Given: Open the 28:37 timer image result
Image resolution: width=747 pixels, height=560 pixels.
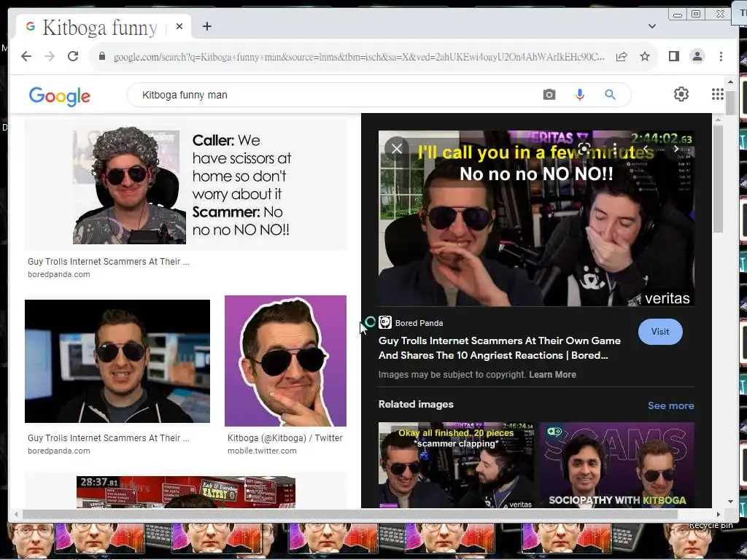Looking at the screenshot, I should pyautogui.click(x=186, y=491).
